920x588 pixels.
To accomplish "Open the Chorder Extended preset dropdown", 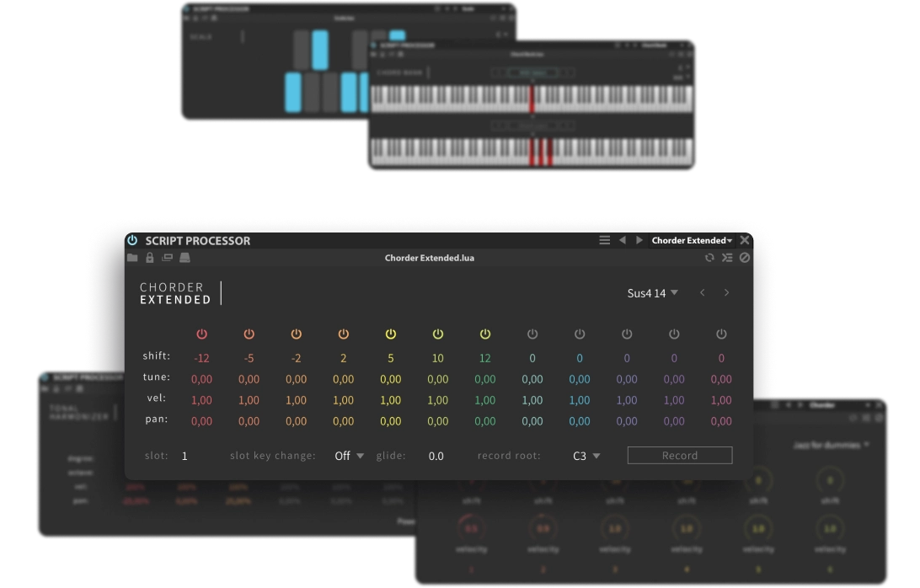I will tap(692, 241).
